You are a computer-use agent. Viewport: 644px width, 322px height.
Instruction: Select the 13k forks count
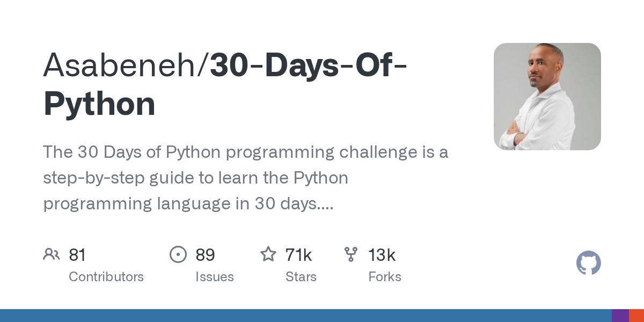click(x=382, y=255)
